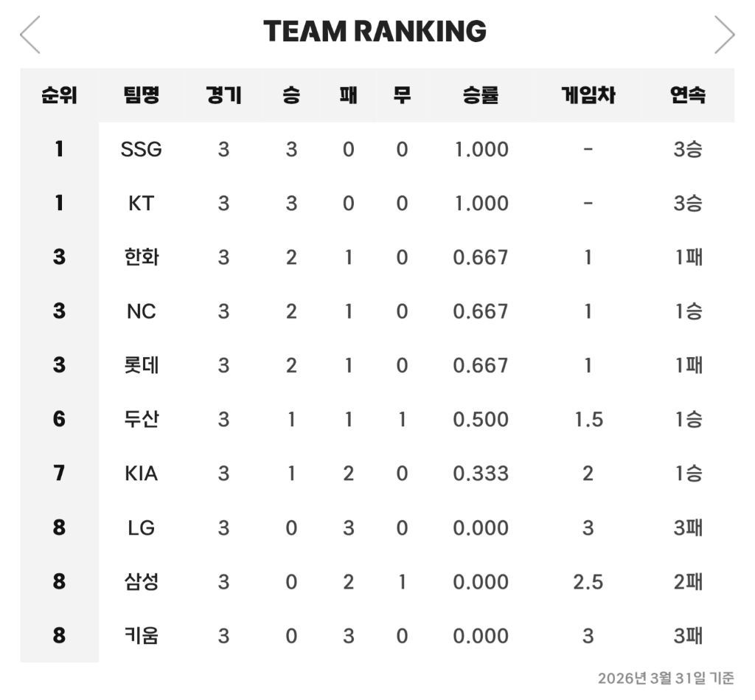Select the 팀명 column header
This screenshot has width=755, height=700.
tap(141, 95)
